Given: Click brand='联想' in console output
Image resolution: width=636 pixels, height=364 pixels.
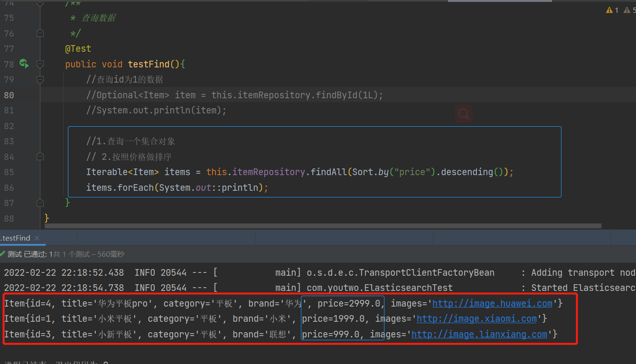Looking at the screenshot, I should (262, 334).
